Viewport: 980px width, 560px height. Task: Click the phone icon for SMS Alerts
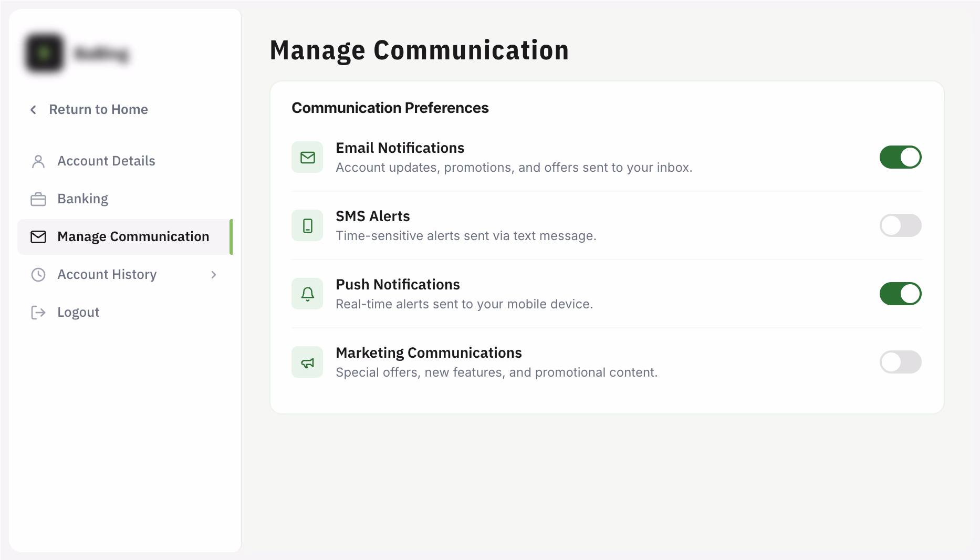307,225
